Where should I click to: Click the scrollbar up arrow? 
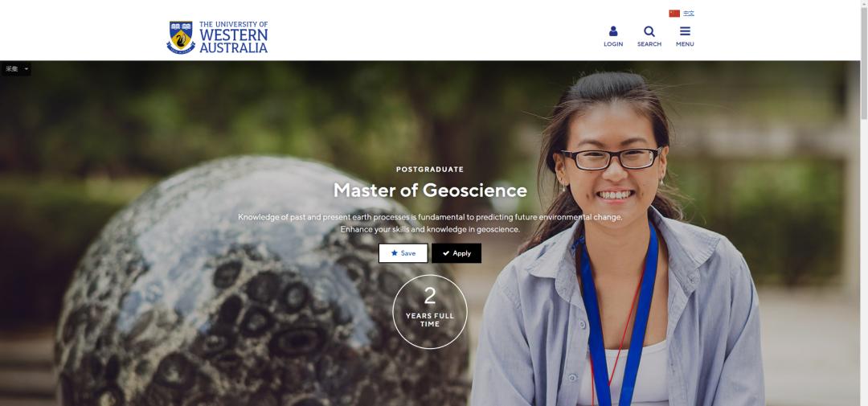point(863,3)
